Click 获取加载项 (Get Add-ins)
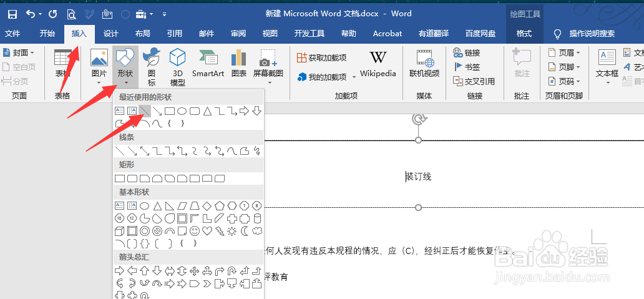 click(321, 57)
